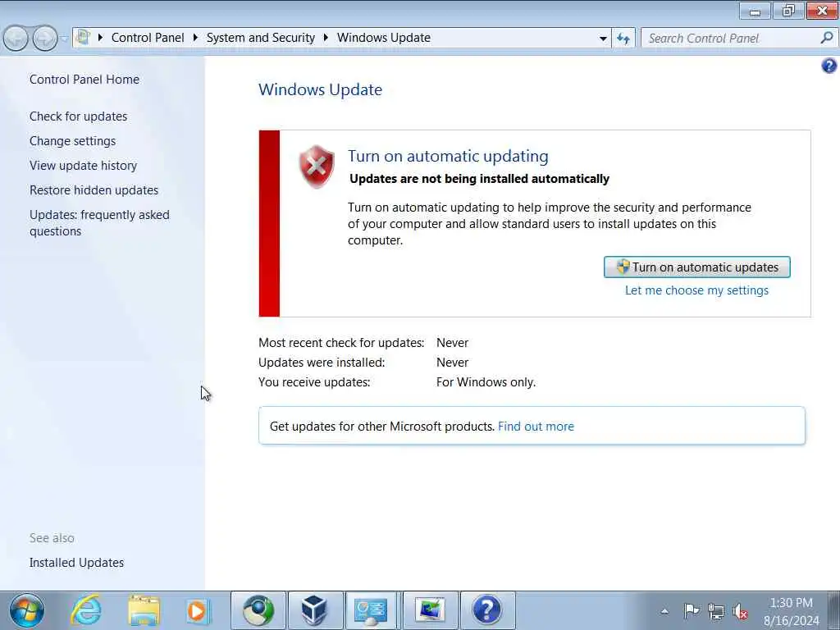Expand arrow after Control Panel breadcrumb
Screen dimensions: 840x630
[x=195, y=38]
